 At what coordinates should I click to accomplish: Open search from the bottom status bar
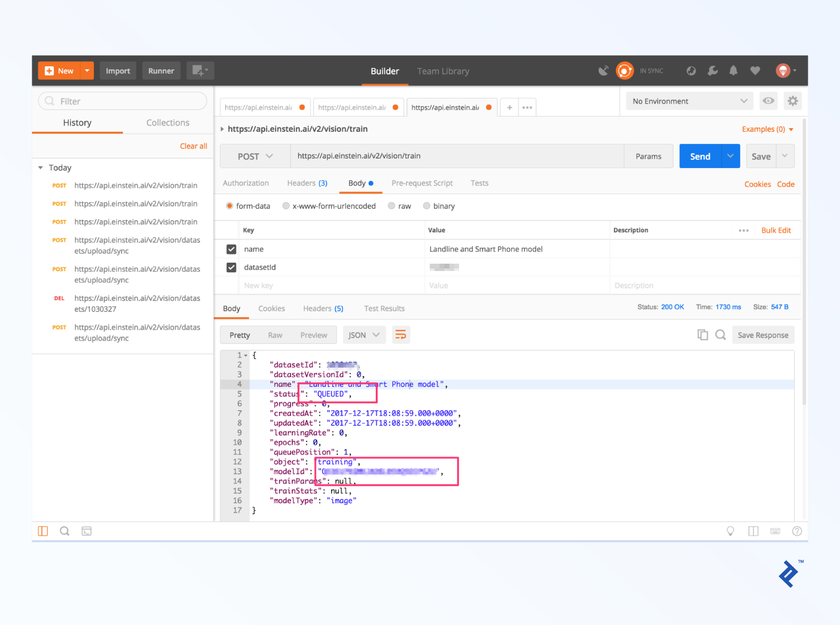tap(64, 531)
